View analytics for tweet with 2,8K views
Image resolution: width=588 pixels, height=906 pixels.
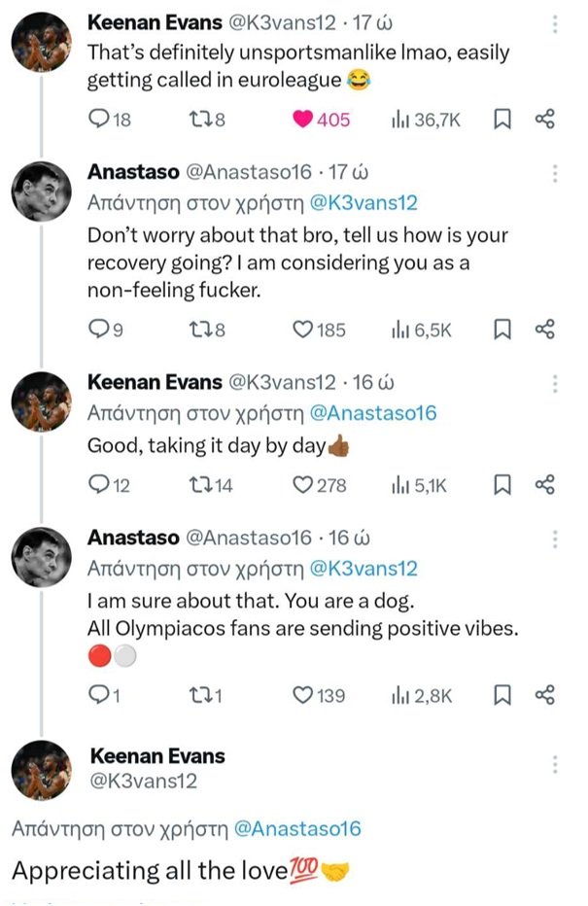[398, 694]
